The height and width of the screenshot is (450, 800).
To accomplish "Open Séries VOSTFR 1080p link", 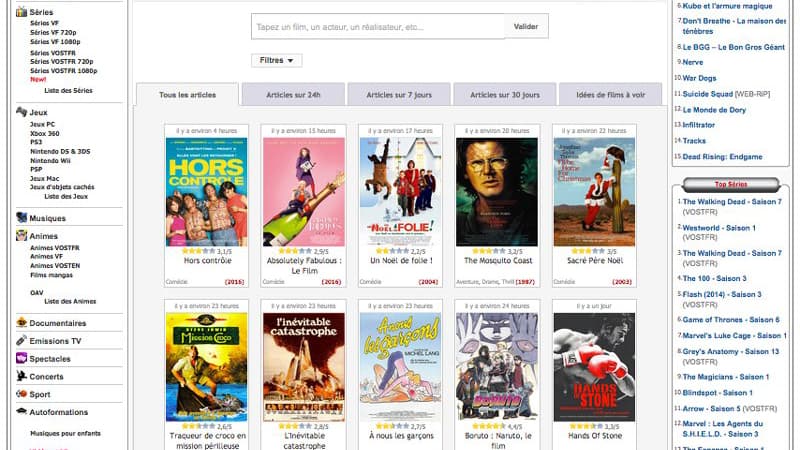I will tap(63, 71).
